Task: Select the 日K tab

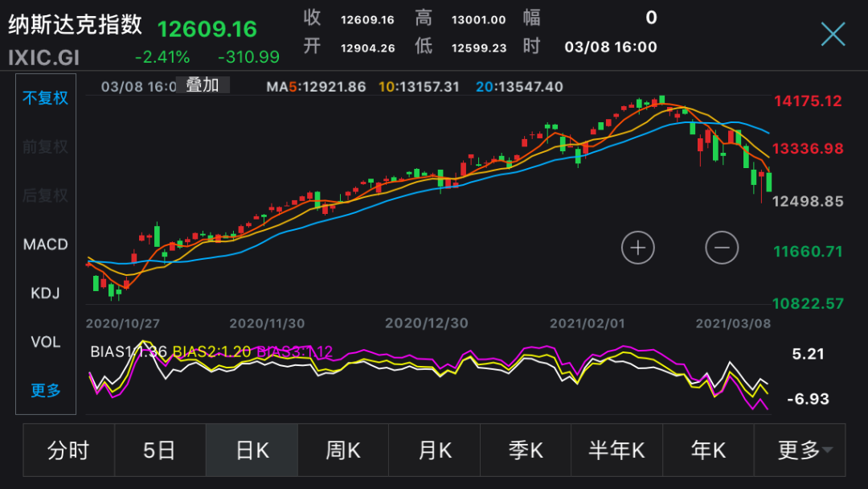Action: coord(252,450)
